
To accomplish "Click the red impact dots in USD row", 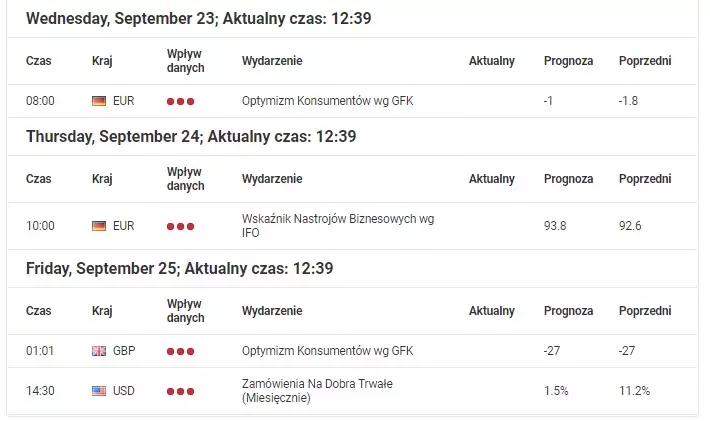I will point(180,391).
